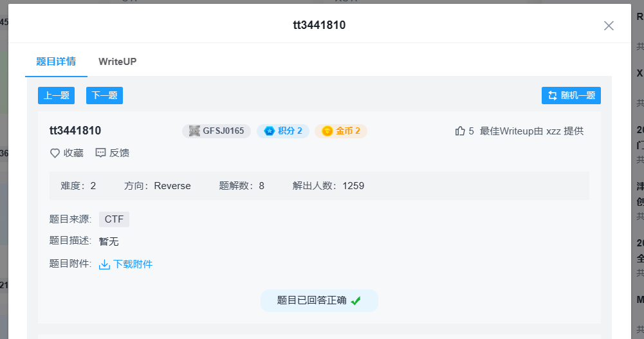
Task: Click the 积分 2 points badge
Action: point(283,131)
